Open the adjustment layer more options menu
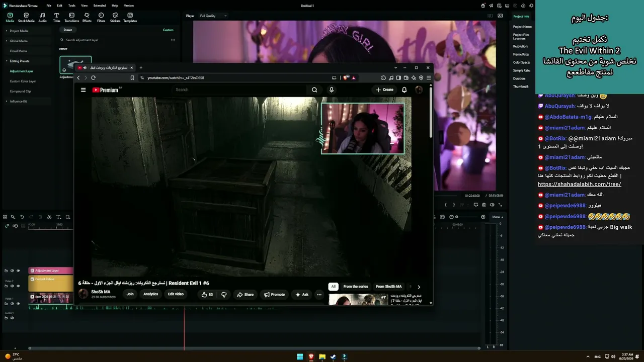 [173, 40]
